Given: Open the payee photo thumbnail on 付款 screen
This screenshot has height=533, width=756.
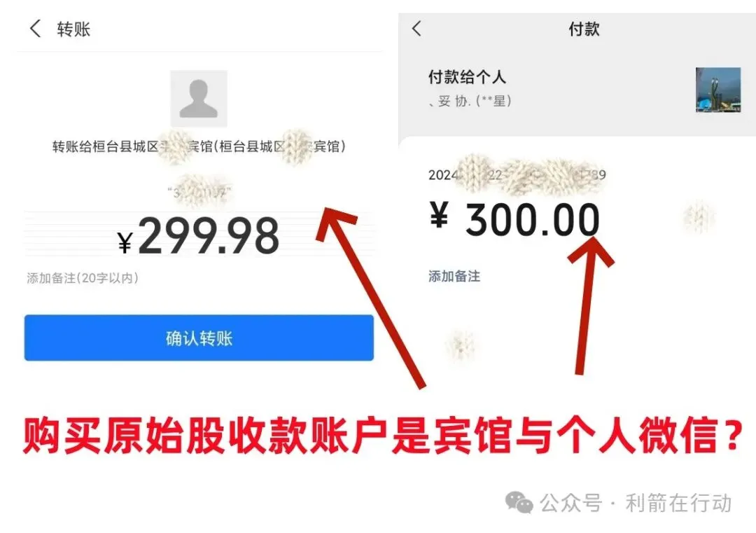Looking at the screenshot, I should (x=718, y=90).
